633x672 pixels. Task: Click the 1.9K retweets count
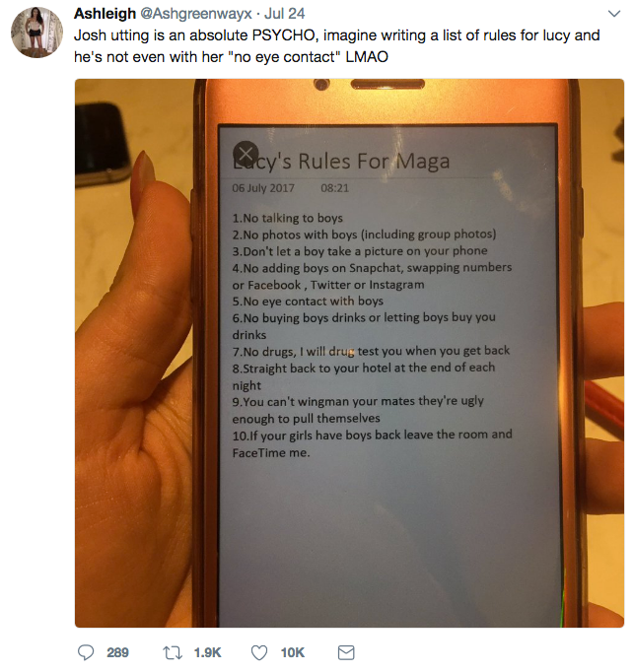coord(208,652)
